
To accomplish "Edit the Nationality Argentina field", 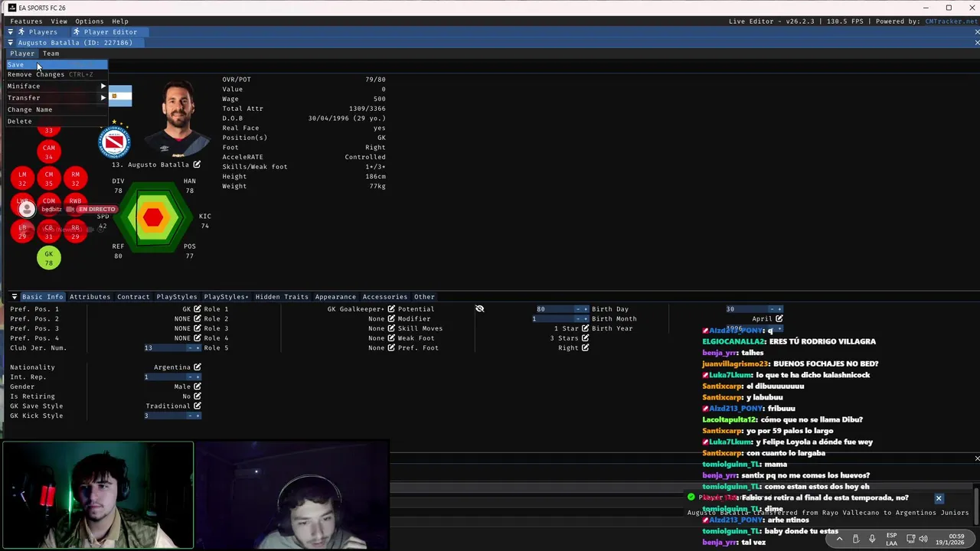I will point(197,367).
